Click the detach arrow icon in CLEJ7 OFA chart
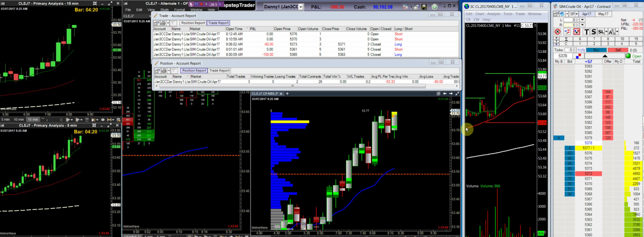Viewport: 644px width, 237px height. coord(438,94)
